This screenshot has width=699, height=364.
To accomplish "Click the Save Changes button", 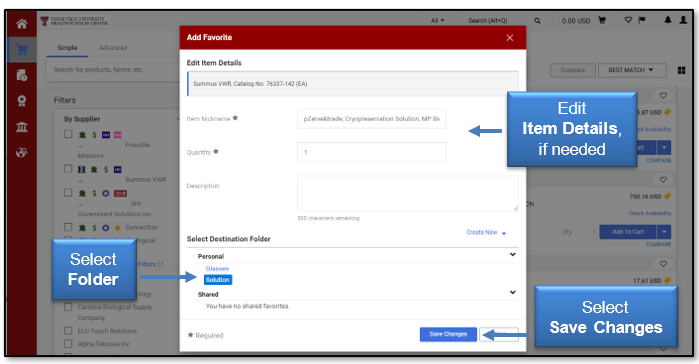I will pyautogui.click(x=448, y=334).
